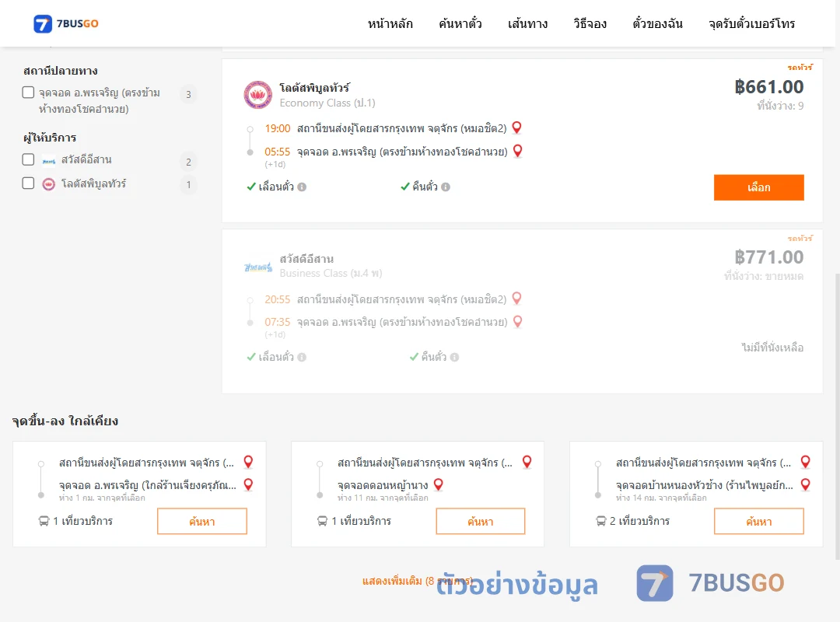Click the orange เลือก button for ฿661 trip
Viewport: 840px width, 622px height.
tap(758, 187)
